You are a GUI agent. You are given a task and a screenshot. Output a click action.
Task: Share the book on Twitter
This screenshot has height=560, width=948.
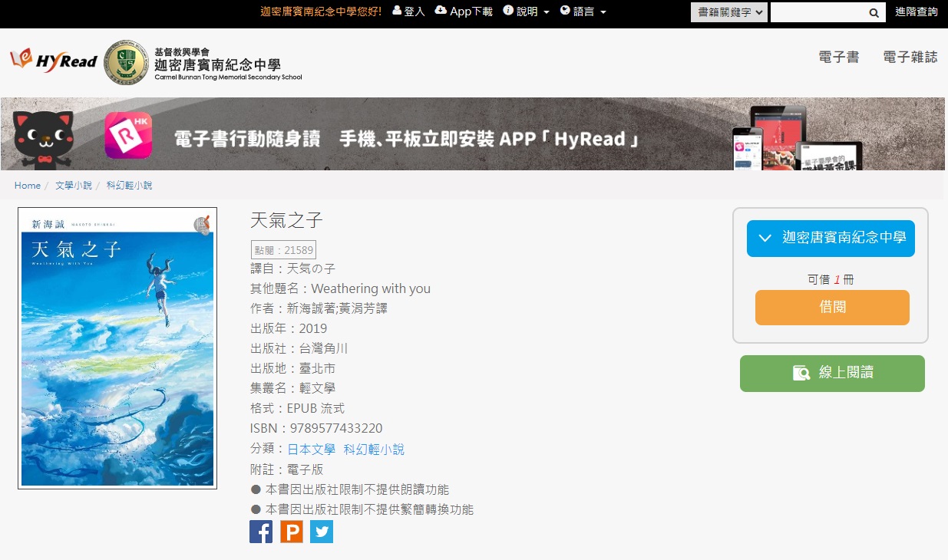[x=322, y=532]
